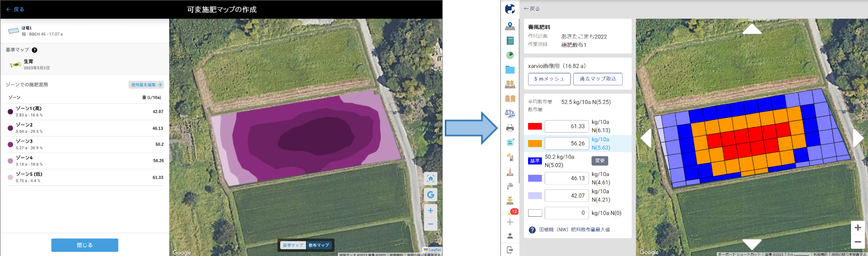868x256 pixels.
Task: Select the red color swatch for 61.33
Action: click(x=535, y=126)
